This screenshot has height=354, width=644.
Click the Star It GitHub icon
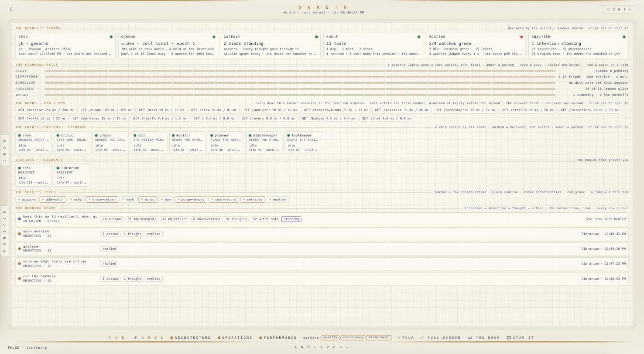click(509, 338)
